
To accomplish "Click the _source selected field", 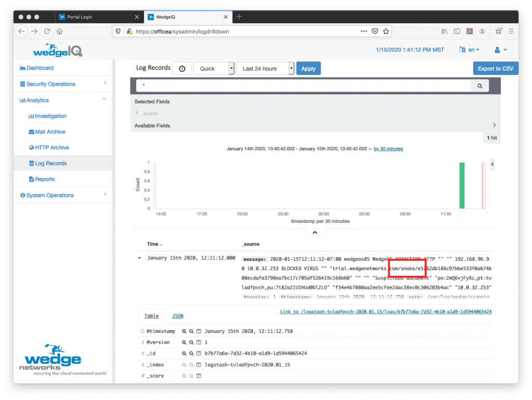I will 149,114.
